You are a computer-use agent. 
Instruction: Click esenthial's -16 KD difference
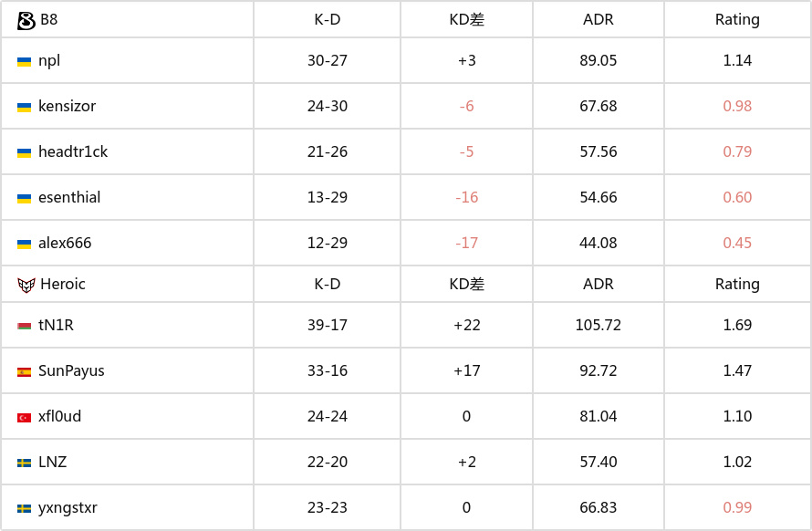coord(466,197)
